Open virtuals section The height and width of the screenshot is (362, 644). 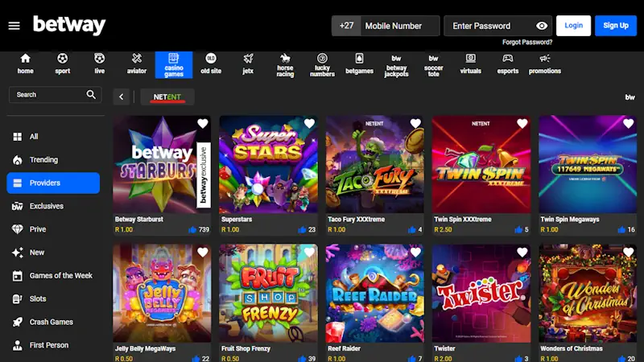coord(471,64)
